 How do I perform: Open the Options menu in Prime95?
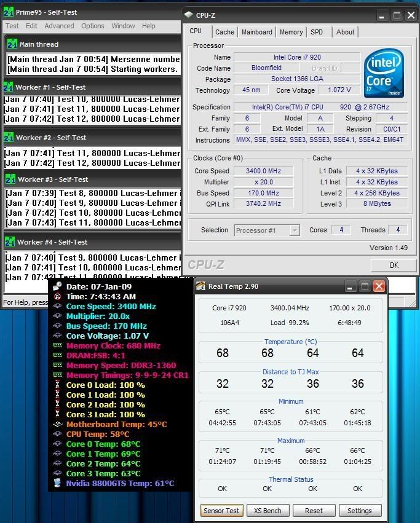point(92,26)
